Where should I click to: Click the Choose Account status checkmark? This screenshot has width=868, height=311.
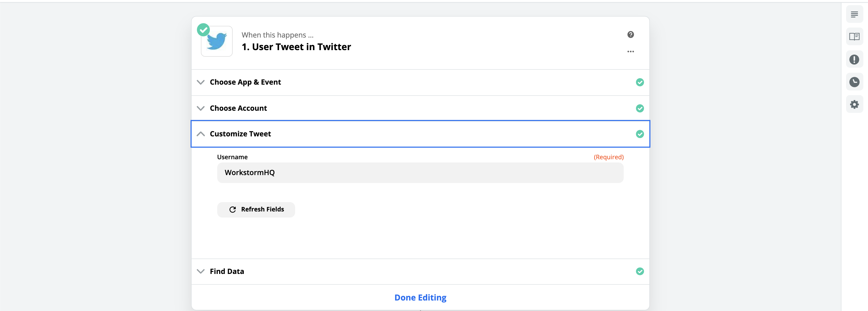(640, 108)
